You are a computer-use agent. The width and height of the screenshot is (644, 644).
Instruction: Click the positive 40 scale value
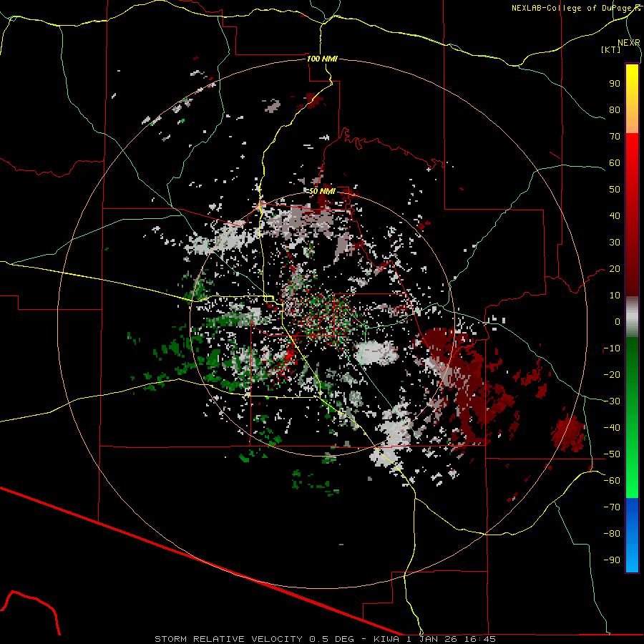click(615, 215)
